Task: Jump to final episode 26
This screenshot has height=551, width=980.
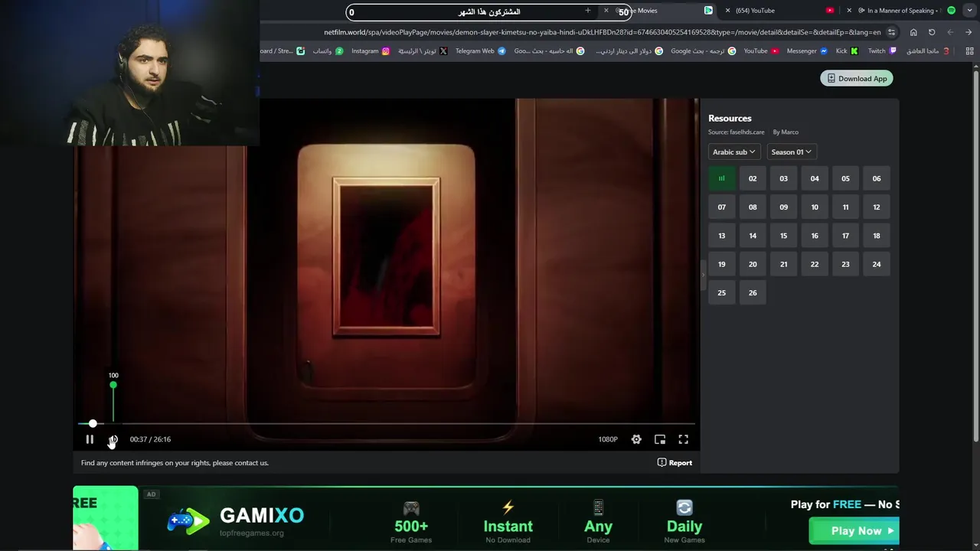Action: pos(753,292)
